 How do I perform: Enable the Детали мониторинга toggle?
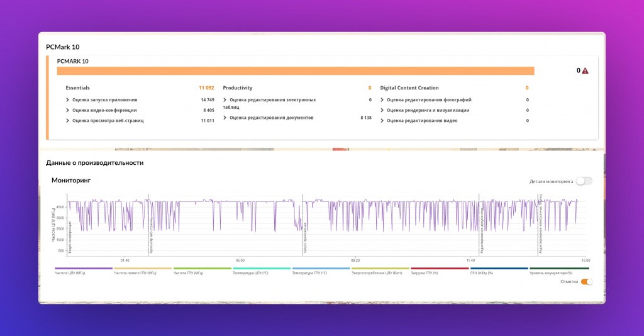(584, 181)
